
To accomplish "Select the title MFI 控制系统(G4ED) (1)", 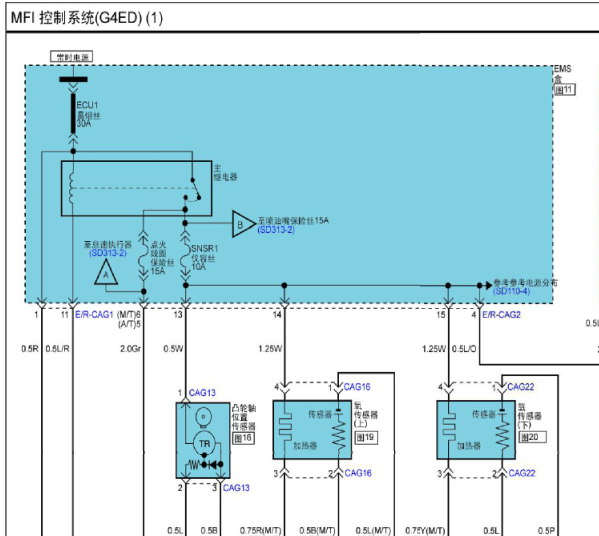I will pyautogui.click(x=87, y=18).
